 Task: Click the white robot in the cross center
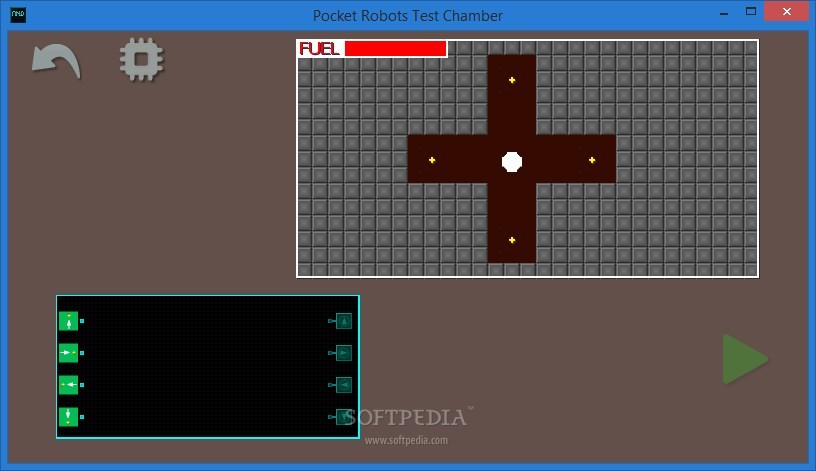pyautogui.click(x=512, y=162)
